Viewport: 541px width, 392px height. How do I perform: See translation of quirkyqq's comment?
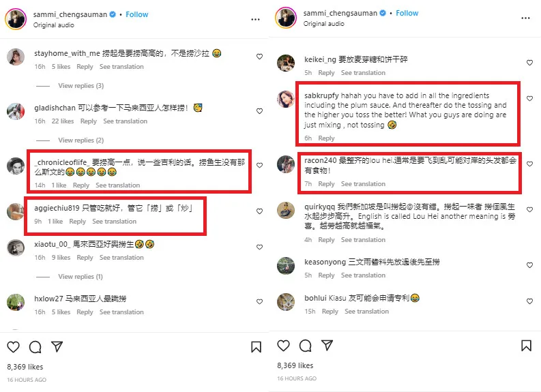(364, 239)
